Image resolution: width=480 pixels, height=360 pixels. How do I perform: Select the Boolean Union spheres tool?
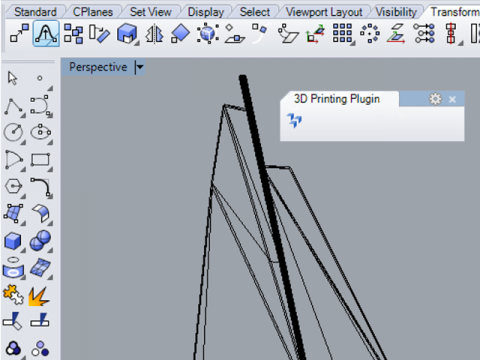point(40,240)
